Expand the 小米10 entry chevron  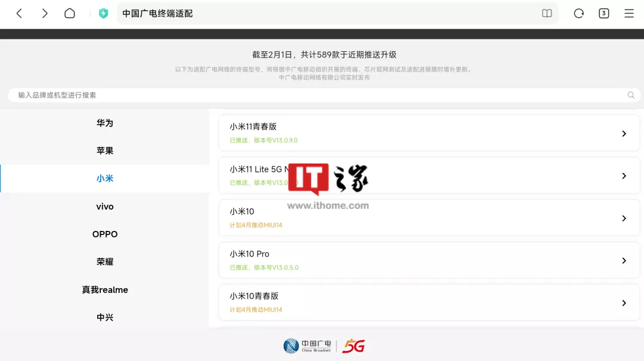[x=624, y=218]
